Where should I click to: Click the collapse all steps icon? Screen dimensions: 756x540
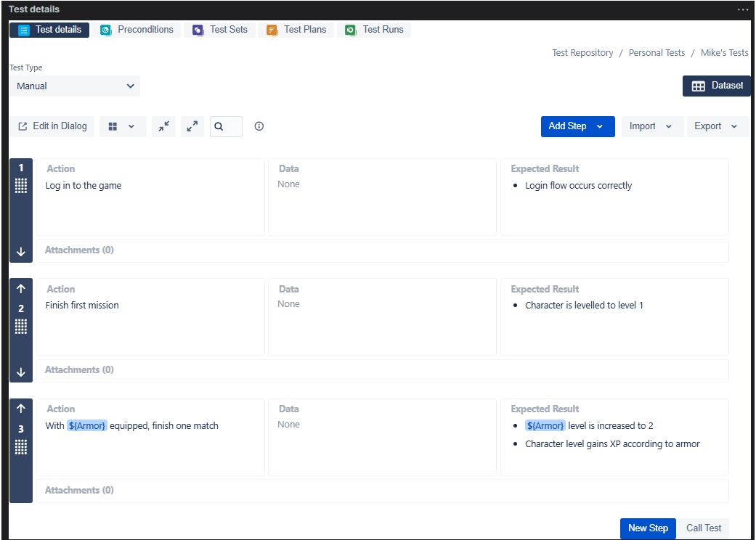coord(164,126)
